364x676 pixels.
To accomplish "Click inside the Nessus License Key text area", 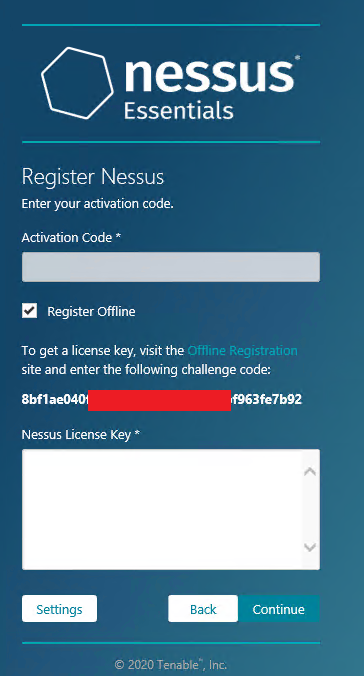I will [x=162, y=509].
